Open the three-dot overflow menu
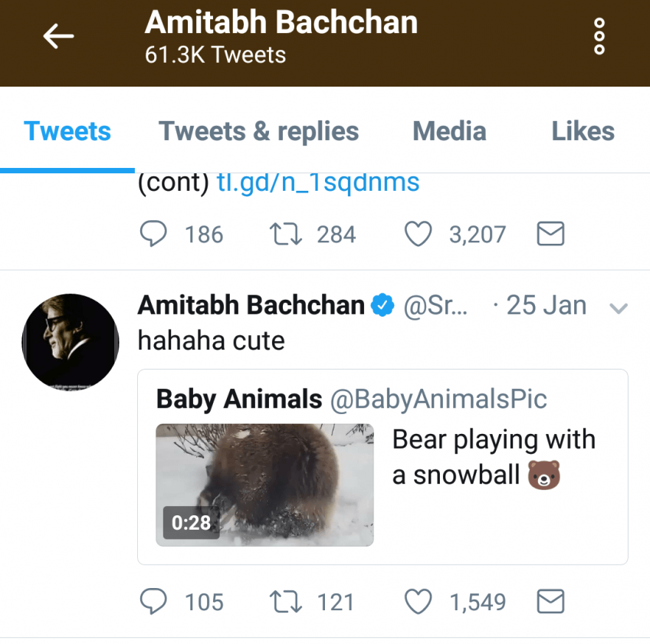The width and height of the screenshot is (650, 644). pos(599,36)
